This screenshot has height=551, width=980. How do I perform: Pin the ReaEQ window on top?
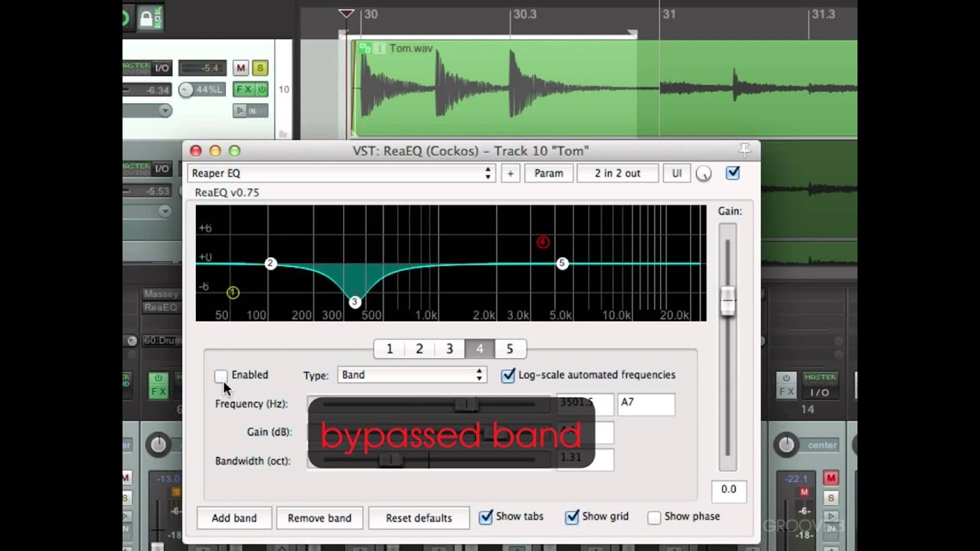click(745, 150)
